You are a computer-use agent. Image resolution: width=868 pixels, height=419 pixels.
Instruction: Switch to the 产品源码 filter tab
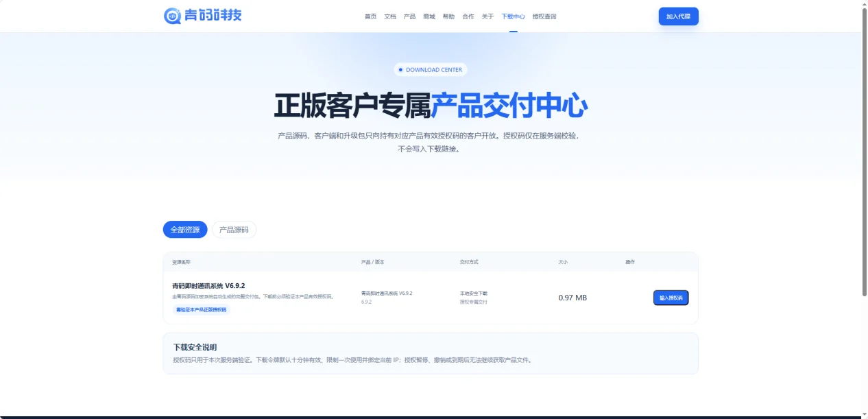(x=234, y=230)
